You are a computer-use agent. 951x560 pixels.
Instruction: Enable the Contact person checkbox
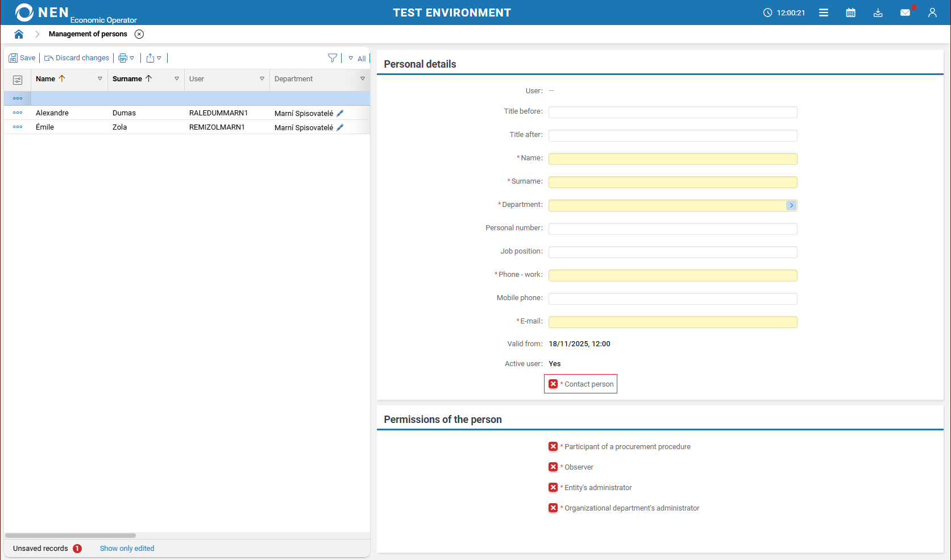pos(553,383)
